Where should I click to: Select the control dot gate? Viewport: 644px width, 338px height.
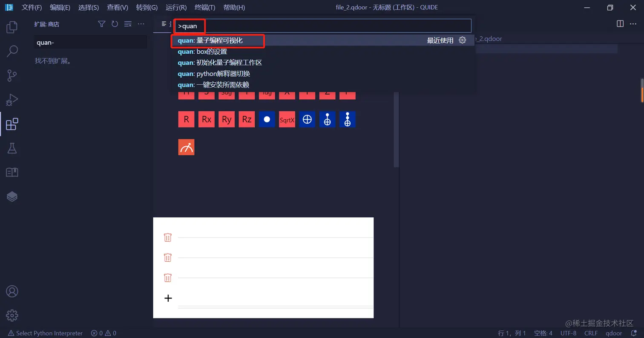coord(267,119)
